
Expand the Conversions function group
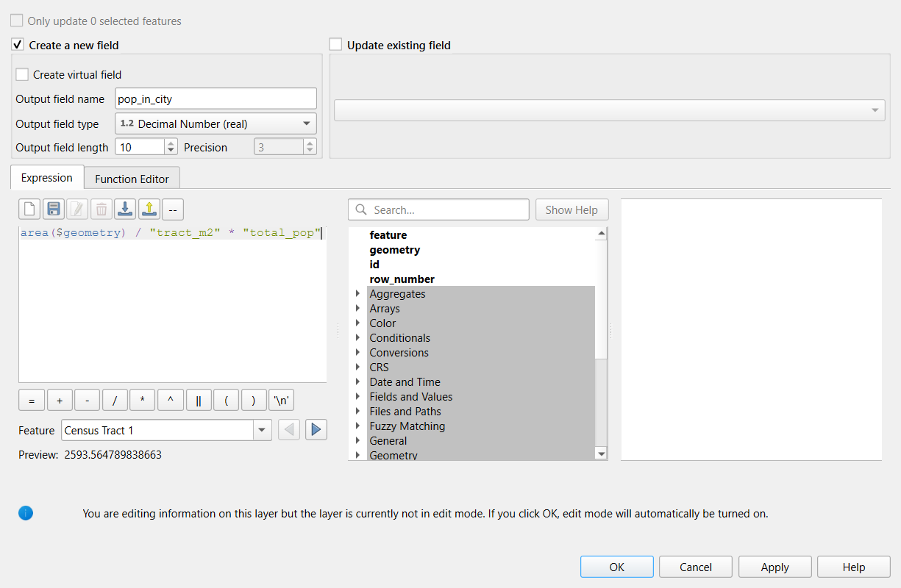tap(357, 353)
